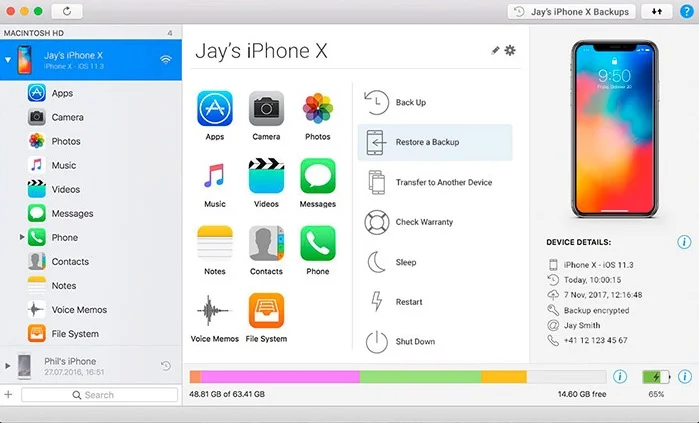The image size is (699, 423).
Task: Click phone number '+41 12 123 45 67'
Action: 588,341
